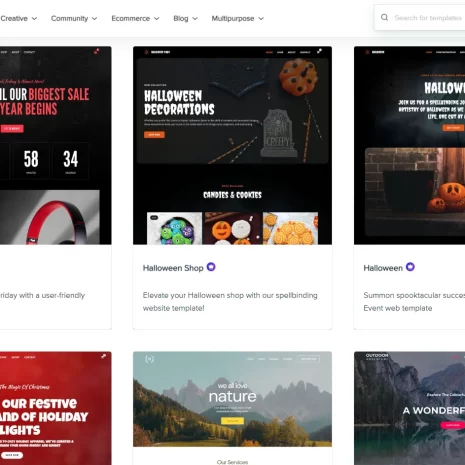This screenshot has width=465, height=465.
Task: Open the Halloween Shop template title
Action: pyautogui.click(x=173, y=268)
